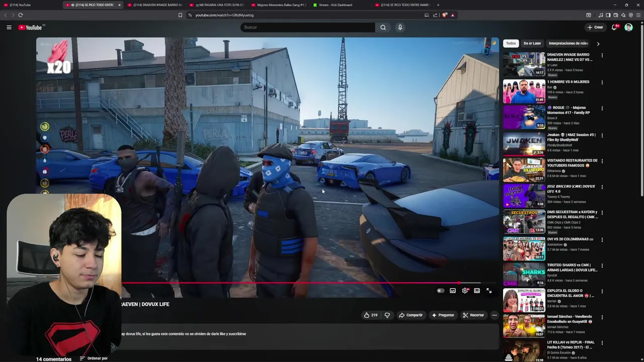Toggle subtitles with the captions icon
This screenshot has height=362, width=644.
tap(453, 291)
